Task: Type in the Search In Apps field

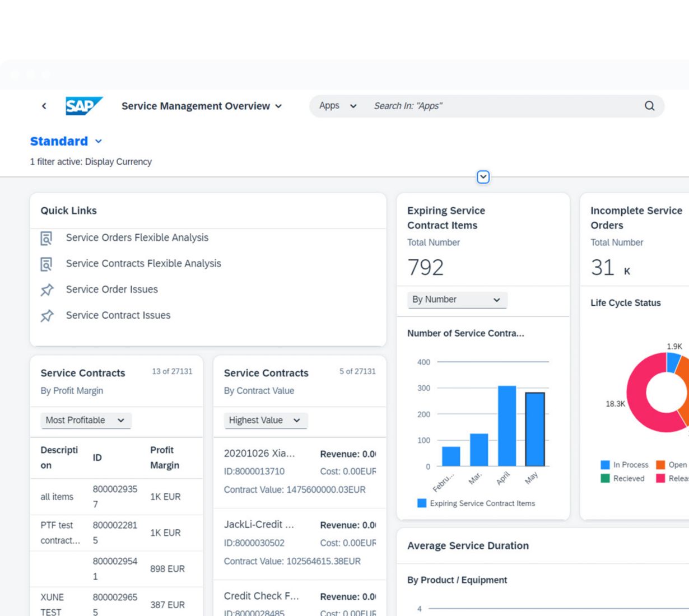Action: [504, 106]
